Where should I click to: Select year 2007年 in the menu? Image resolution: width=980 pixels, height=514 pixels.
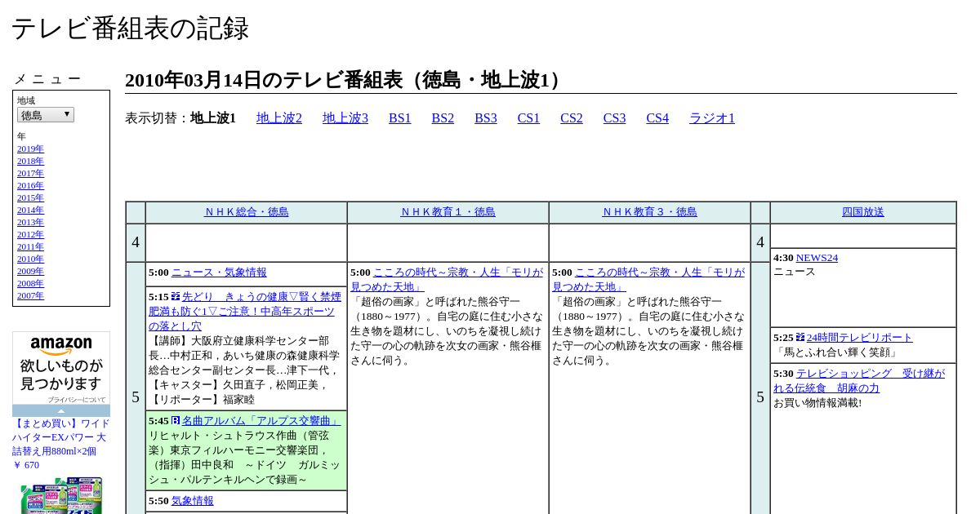point(30,296)
